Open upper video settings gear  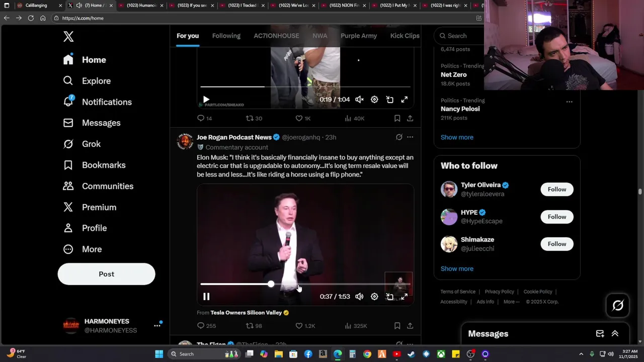pyautogui.click(x=374, y=100)
